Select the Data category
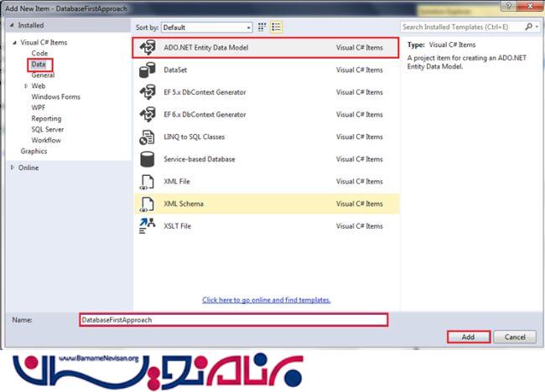Viewport: 545px width, 392px height. tap(39, 64)
